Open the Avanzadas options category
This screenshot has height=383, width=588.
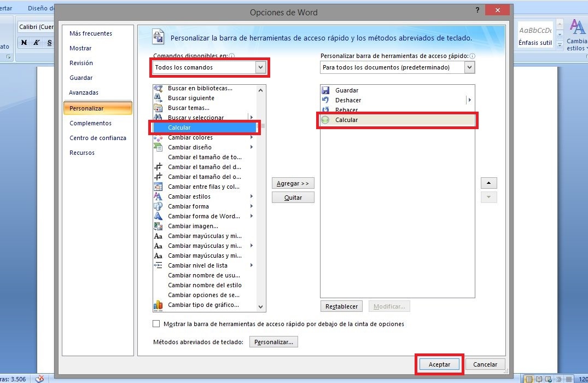[84, 92]
